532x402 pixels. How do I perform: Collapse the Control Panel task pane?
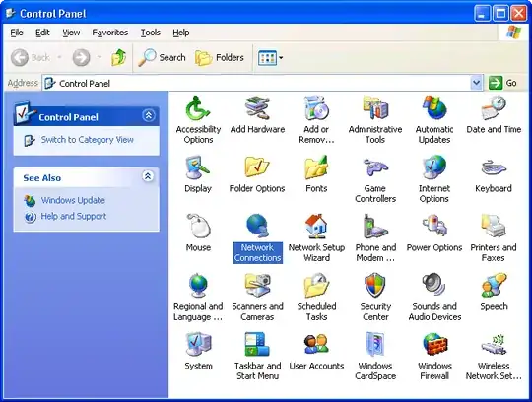click(149, 115)
